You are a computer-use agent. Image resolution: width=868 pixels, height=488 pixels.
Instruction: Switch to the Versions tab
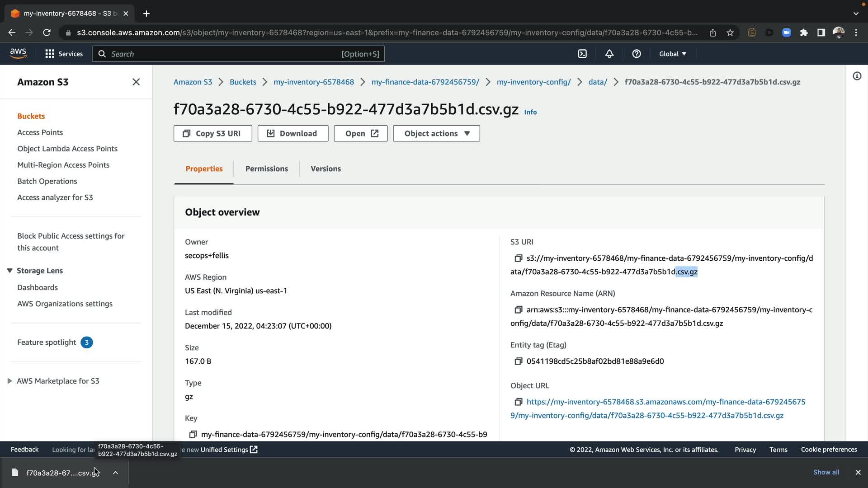(x=325, y=169)
